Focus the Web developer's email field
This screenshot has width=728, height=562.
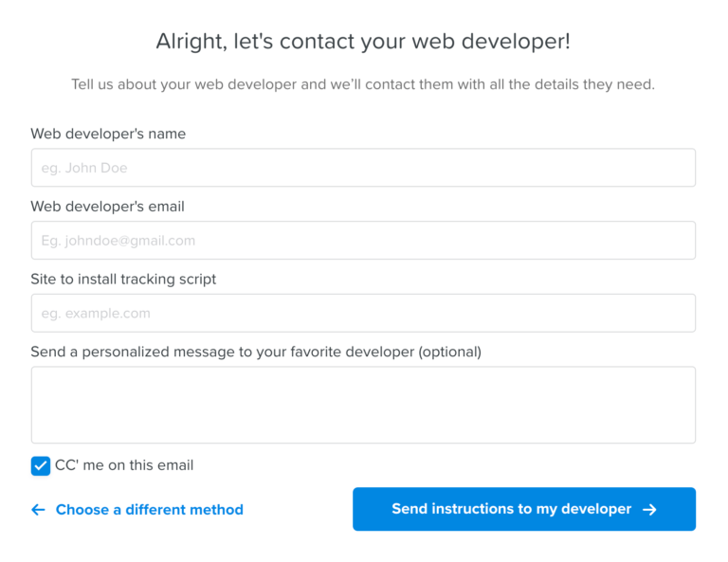(363, 241)
